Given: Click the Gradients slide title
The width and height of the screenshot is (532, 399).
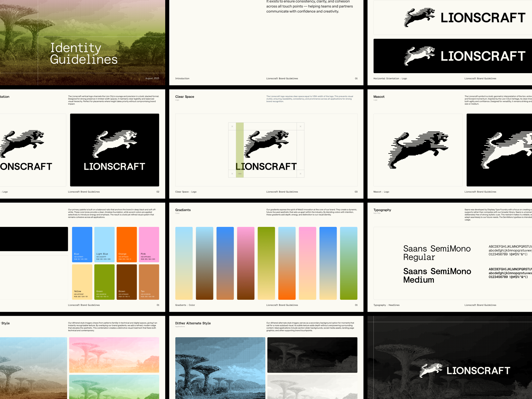Looking at the screenshot, I should click(x=183, y=210).
